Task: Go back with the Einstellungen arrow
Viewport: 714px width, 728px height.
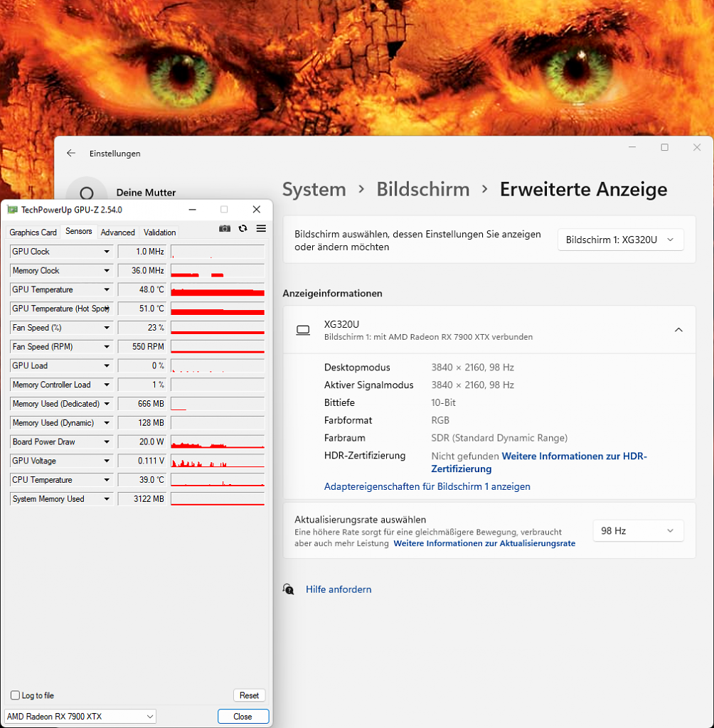Action: [x=70, y=154]
